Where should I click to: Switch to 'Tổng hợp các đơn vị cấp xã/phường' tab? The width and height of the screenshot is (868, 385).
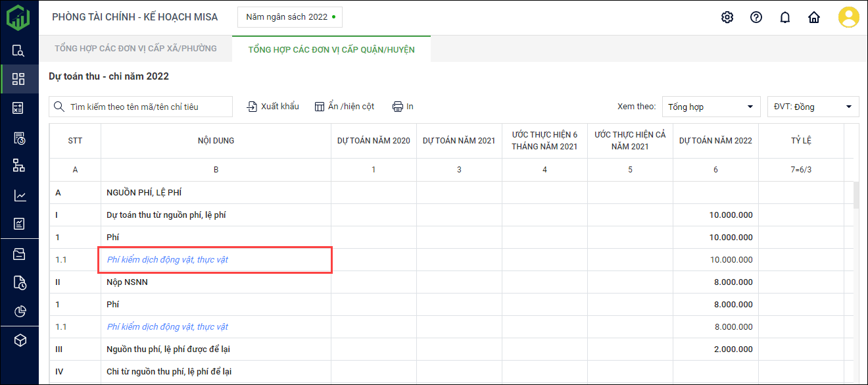pos(135,49)
